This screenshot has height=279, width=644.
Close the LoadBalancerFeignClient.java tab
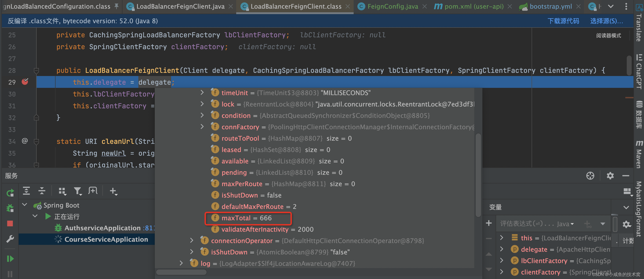pos(231,7)
